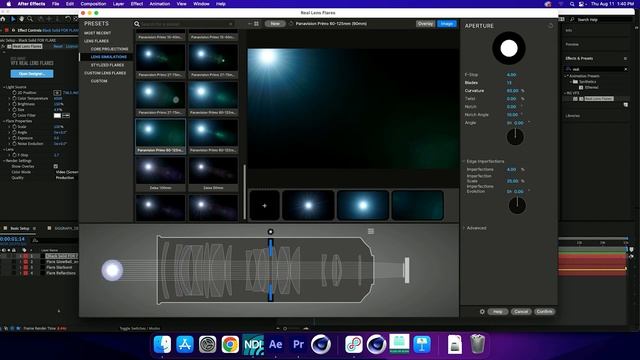Click the Imperfections Evolution dial

[x=517, y=205]
